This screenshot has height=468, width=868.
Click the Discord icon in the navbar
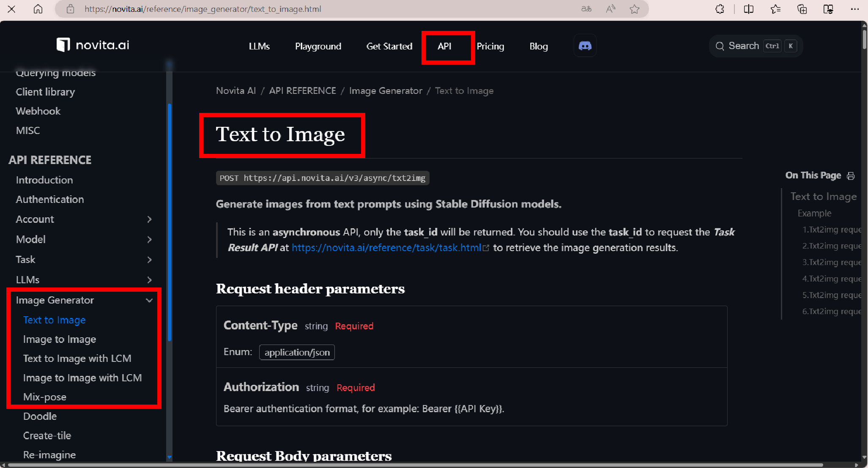coord(585,46)
